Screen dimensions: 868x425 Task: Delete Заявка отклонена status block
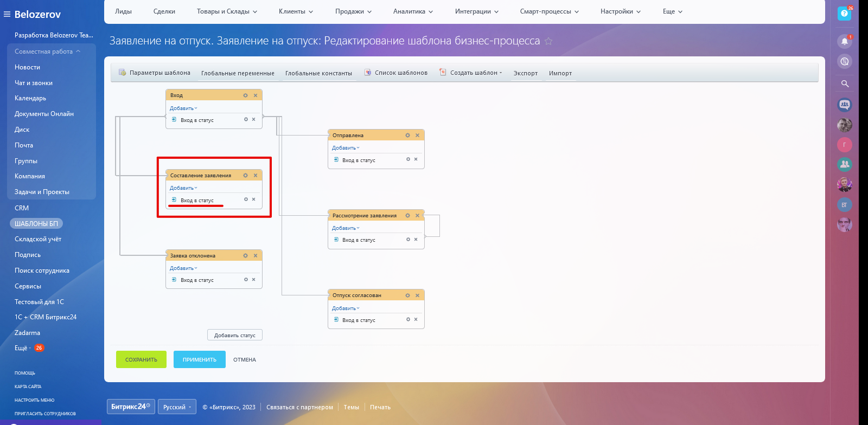(x=256, y=256)
